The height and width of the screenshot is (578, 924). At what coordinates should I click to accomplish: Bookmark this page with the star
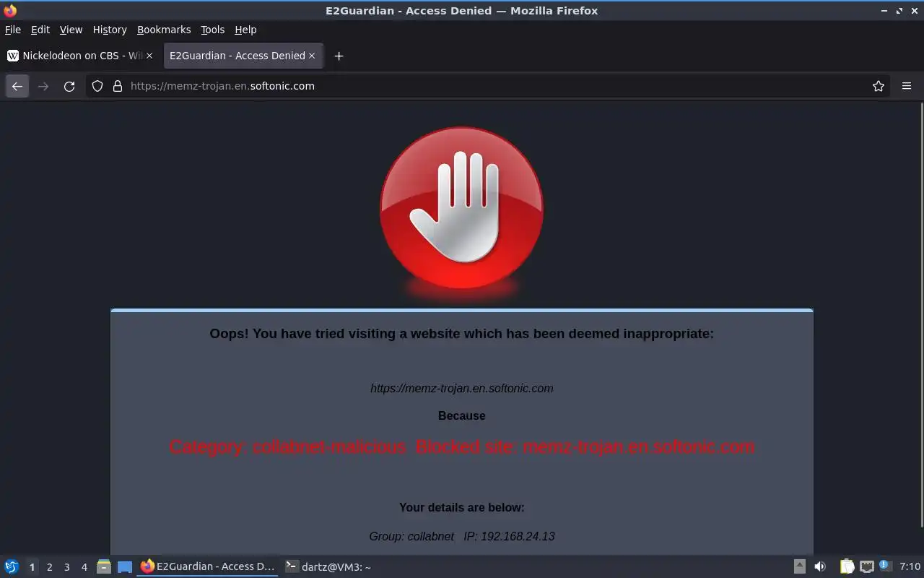879,86
